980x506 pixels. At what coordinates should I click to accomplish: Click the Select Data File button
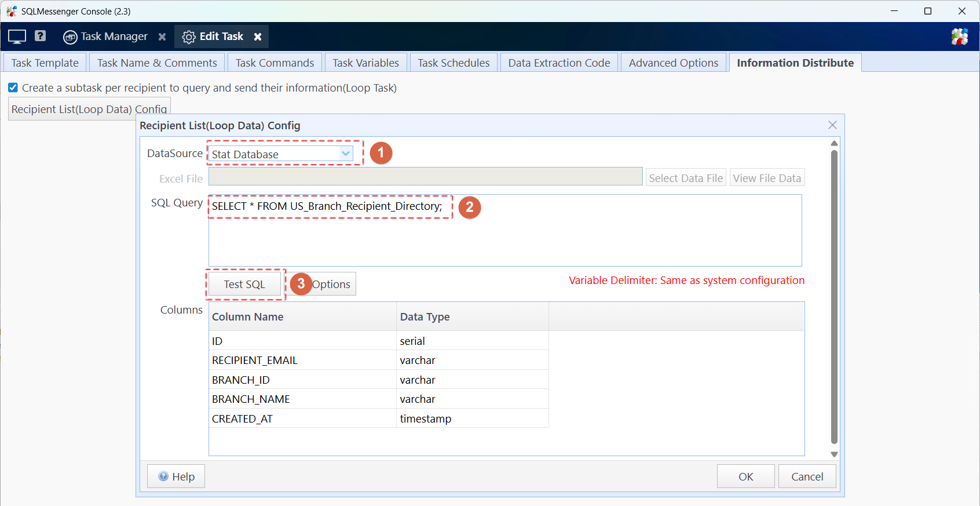(x=686, y=178)
